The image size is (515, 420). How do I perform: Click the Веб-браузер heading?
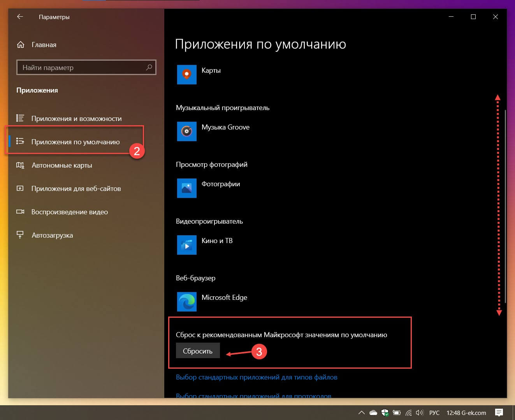(196, 278)
